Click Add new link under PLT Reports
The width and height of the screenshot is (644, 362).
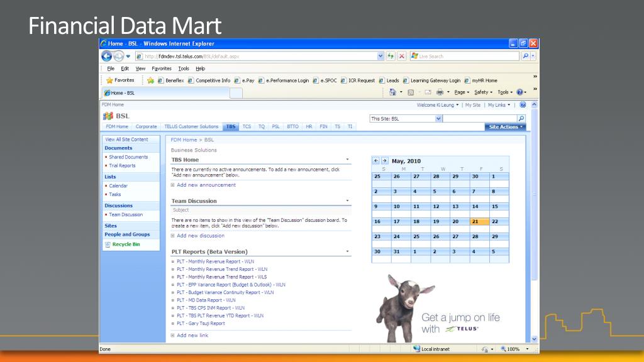[x=192, y=336]
